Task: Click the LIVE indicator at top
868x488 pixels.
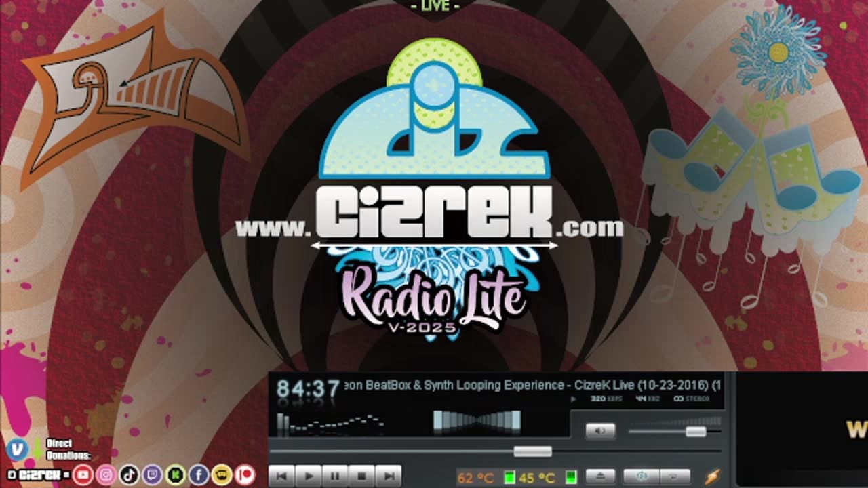Action: click(x=435, y=6)
